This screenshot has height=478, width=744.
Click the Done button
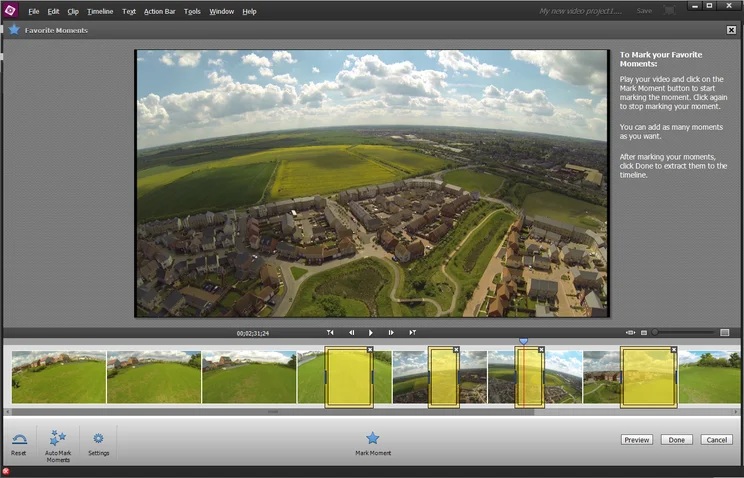pos(677,440)
